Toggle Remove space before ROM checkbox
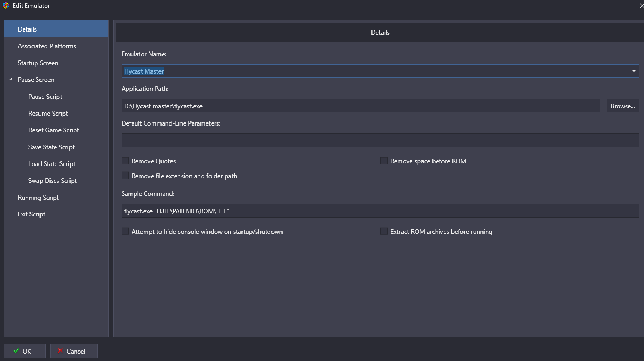This screenshot has width=644, height=361. 384,161
